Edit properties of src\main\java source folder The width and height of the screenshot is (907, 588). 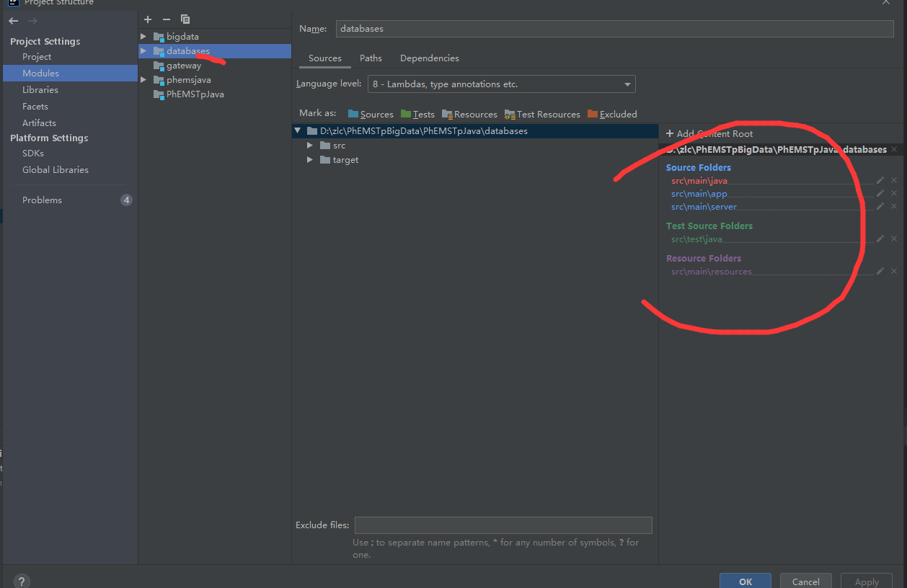(880, 181)
